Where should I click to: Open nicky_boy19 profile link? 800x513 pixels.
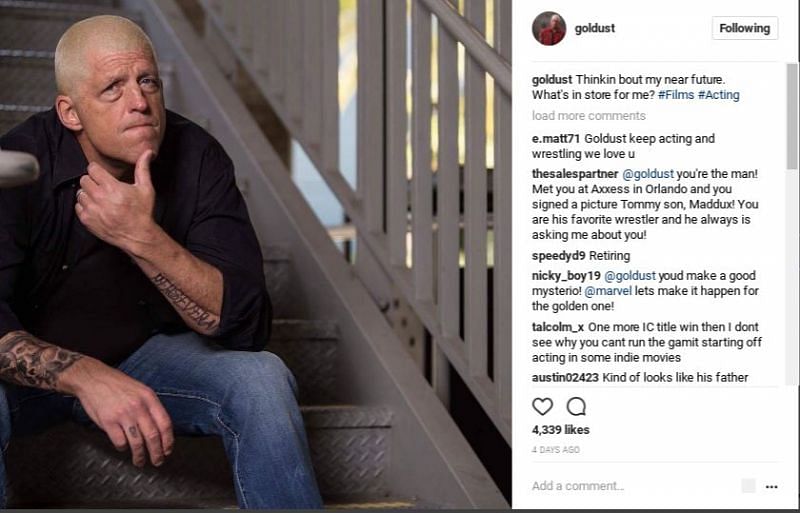(x=566, y=276)
